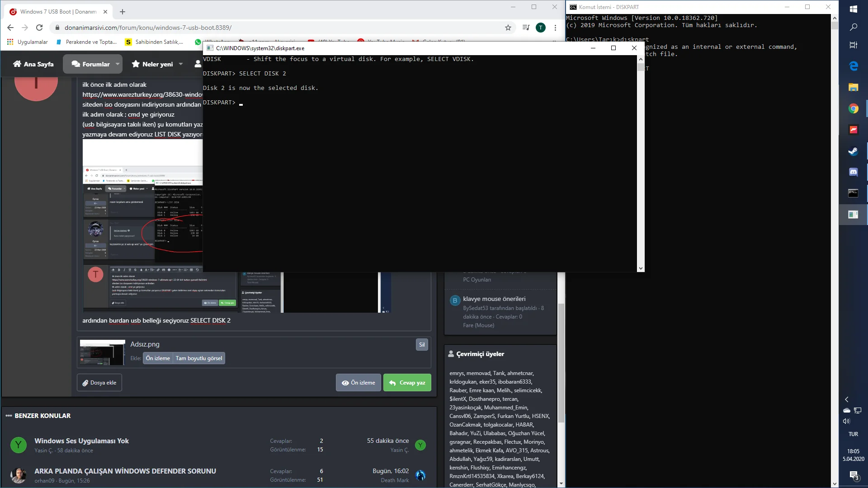Screen dimensions: 868x488
Task: Select Tam boyutlu görsel insert option
Action: (x=199, y=358)
